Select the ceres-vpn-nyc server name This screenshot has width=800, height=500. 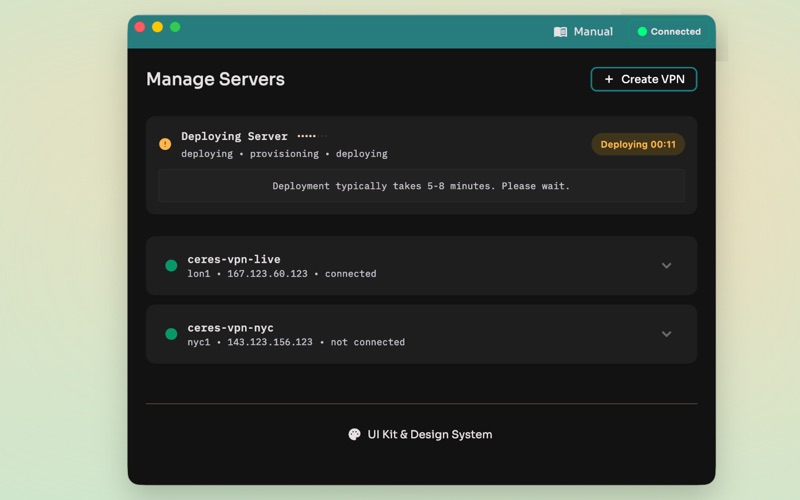click(x=230, y=328)
